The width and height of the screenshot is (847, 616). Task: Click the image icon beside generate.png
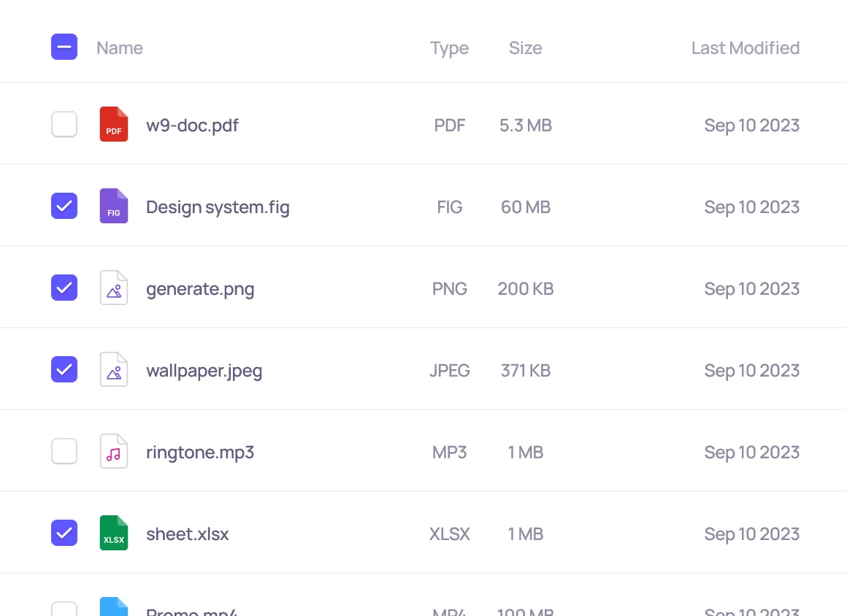click(114, 288)
